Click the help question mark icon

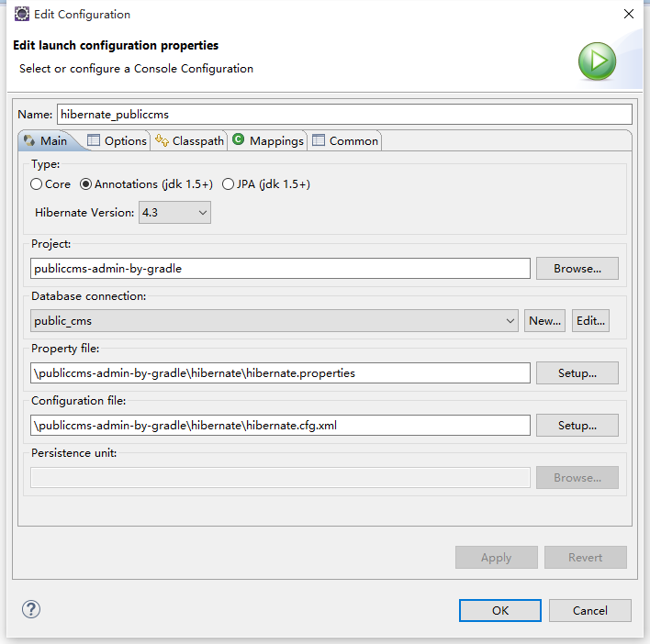click(31, 610)
